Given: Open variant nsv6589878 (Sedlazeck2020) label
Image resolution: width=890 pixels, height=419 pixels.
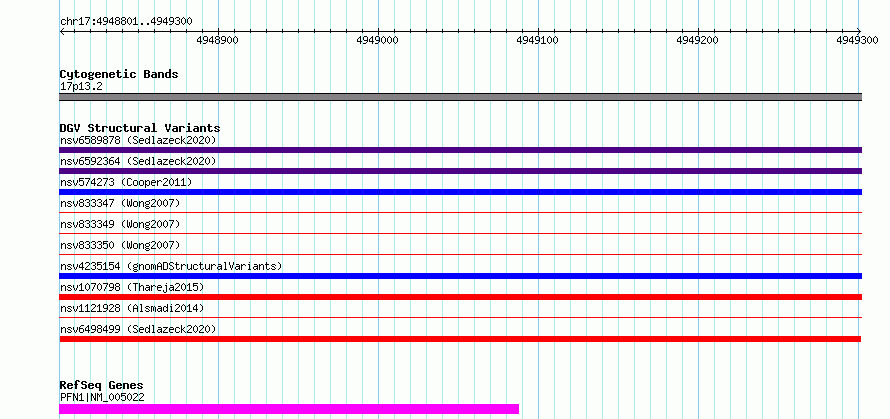Looking at the screenshot, I should [x=138, y=140].
